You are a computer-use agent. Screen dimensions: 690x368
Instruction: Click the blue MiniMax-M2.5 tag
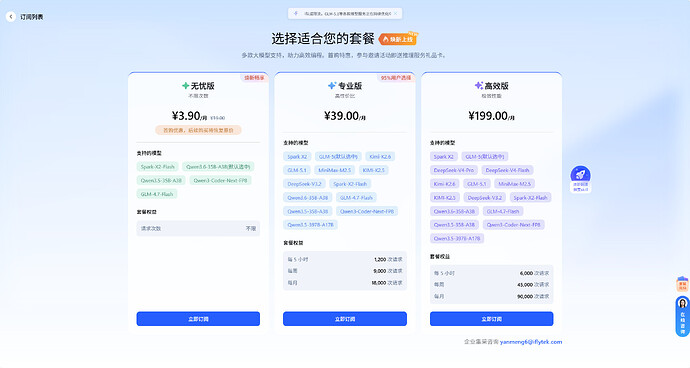coord(334,170)
